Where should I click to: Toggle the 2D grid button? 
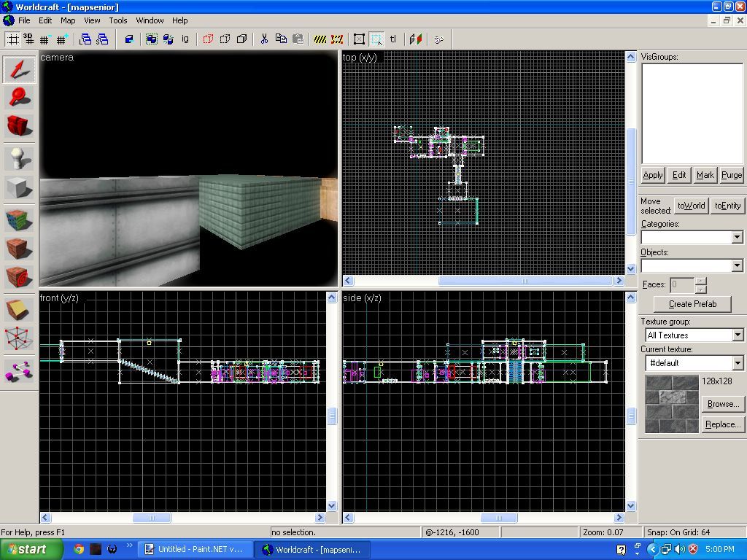tap(13, 39)
